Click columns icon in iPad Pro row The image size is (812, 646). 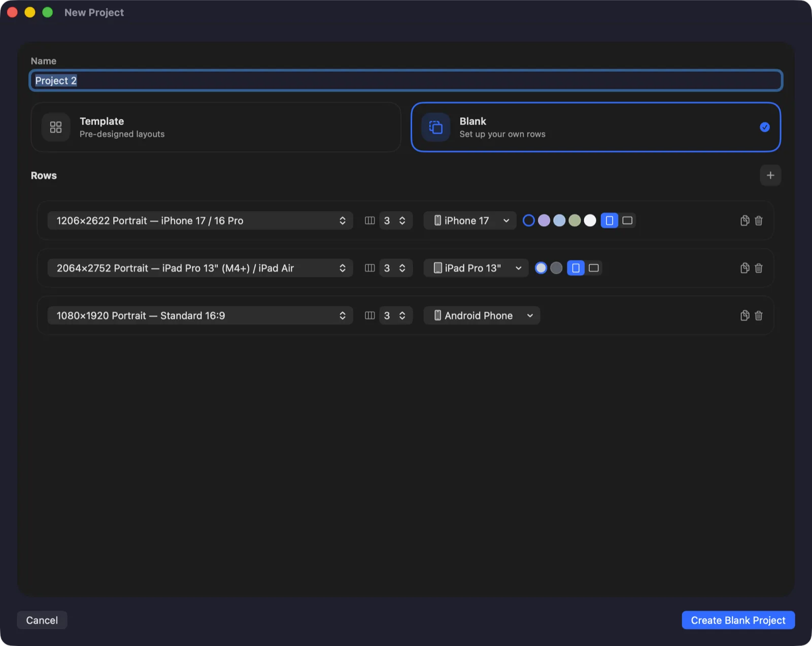click(x=370, y=268)
